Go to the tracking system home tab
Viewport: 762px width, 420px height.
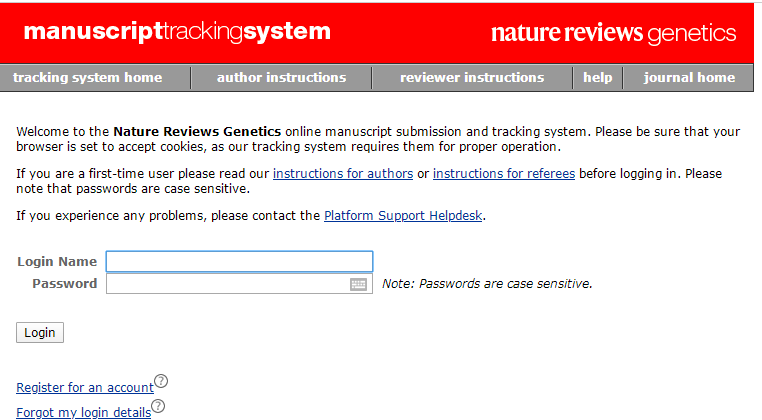[87, 78]
